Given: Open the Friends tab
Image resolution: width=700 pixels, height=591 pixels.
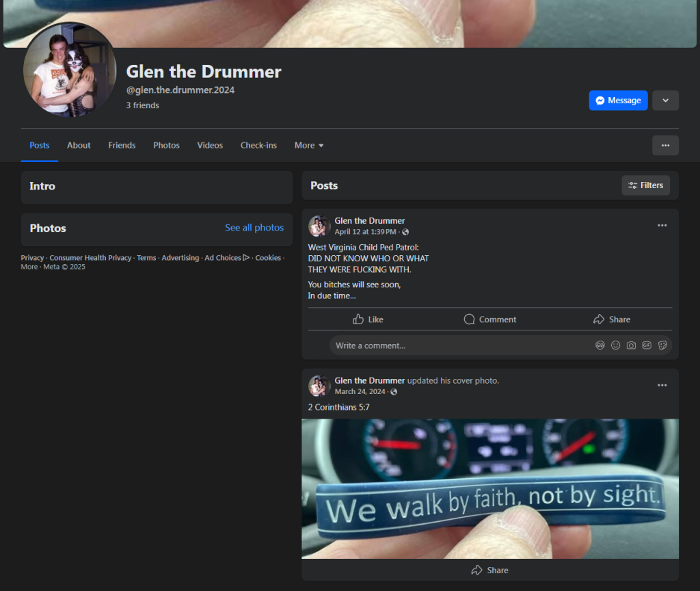Looking at the screenshot, I should [122, 145].
